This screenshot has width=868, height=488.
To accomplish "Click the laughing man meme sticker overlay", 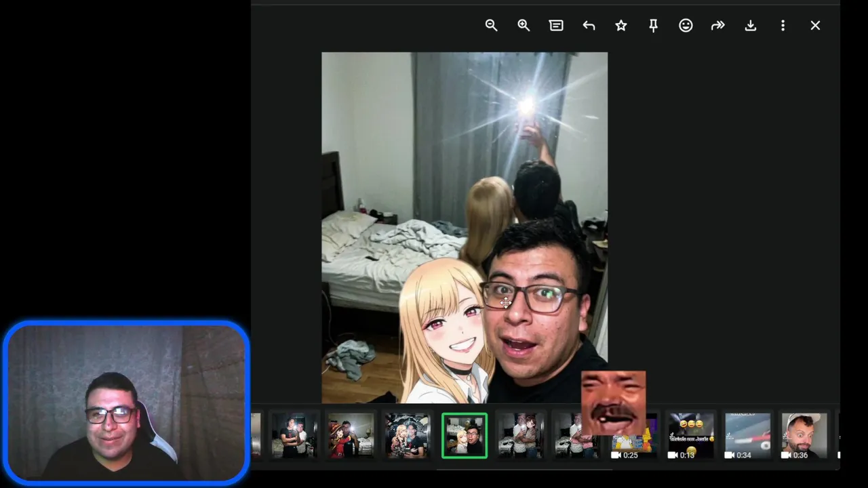I will (614, 403).
